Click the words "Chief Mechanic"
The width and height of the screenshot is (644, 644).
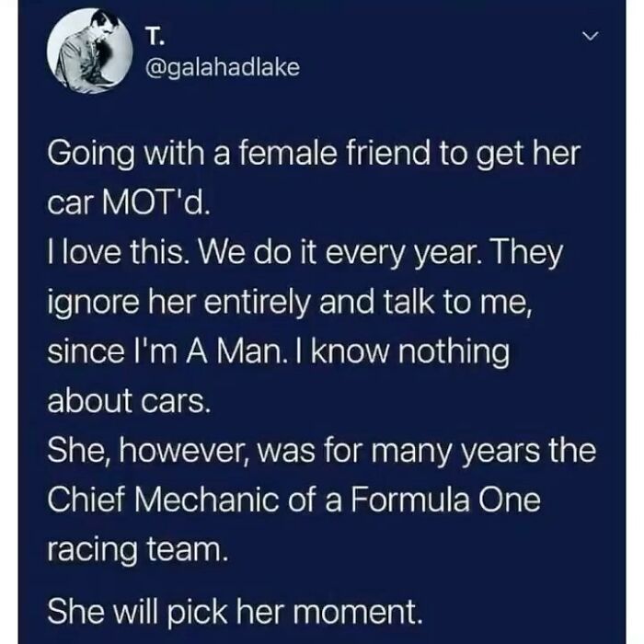(163, 500)
